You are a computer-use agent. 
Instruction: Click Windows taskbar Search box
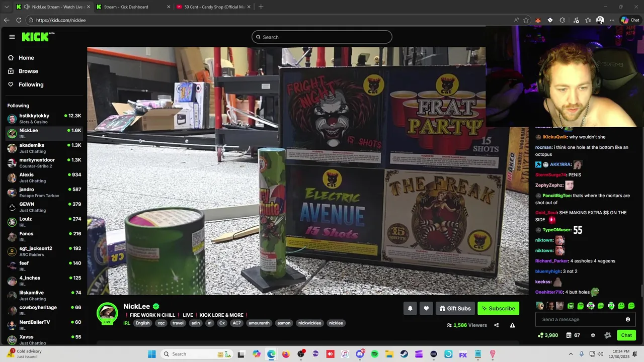[x=196, y=354]
